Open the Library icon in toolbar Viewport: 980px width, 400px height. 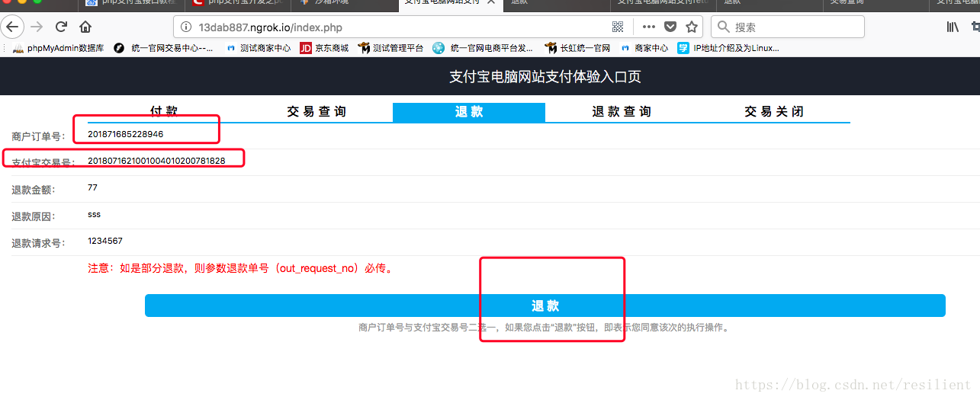pyautogui.click(x=953, y=27)
